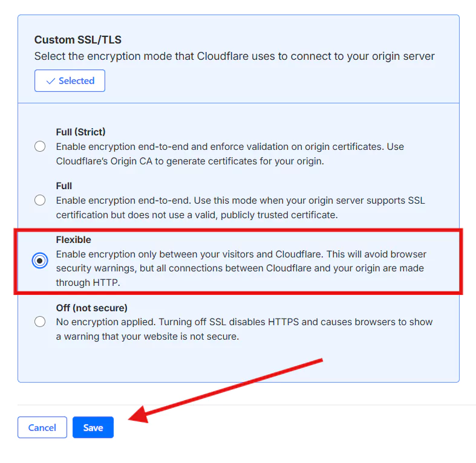Click the Off (not secure) option title
The height and width of the screenshot is (463, 476).
coord(92,308)
